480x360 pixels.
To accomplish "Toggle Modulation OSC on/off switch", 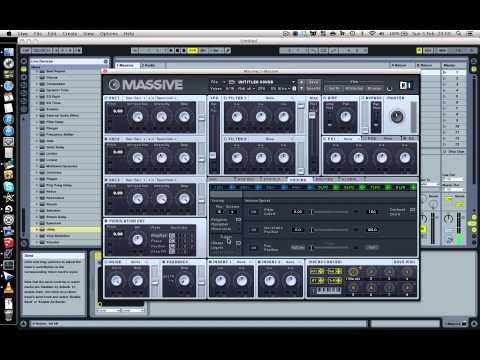I will (107, 221).
